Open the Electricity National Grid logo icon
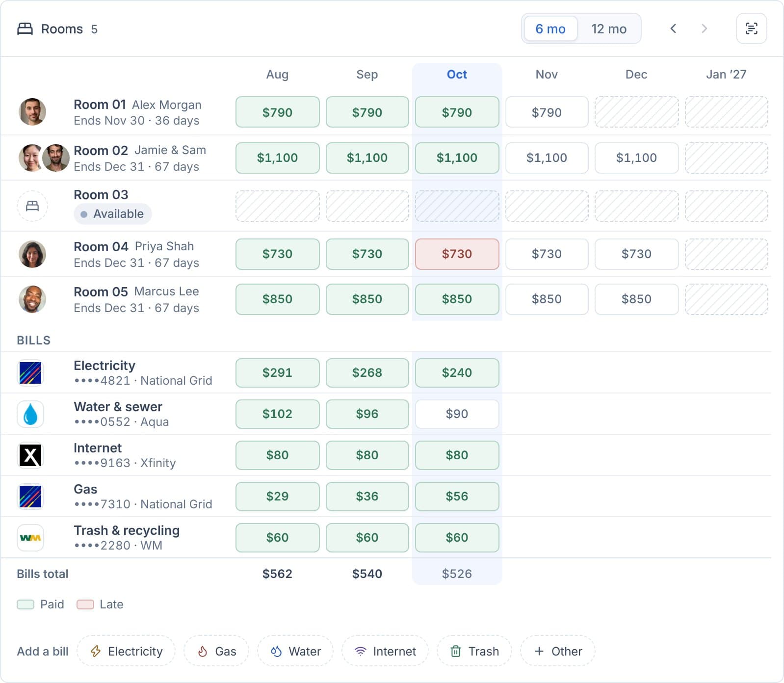 (30, 373)
